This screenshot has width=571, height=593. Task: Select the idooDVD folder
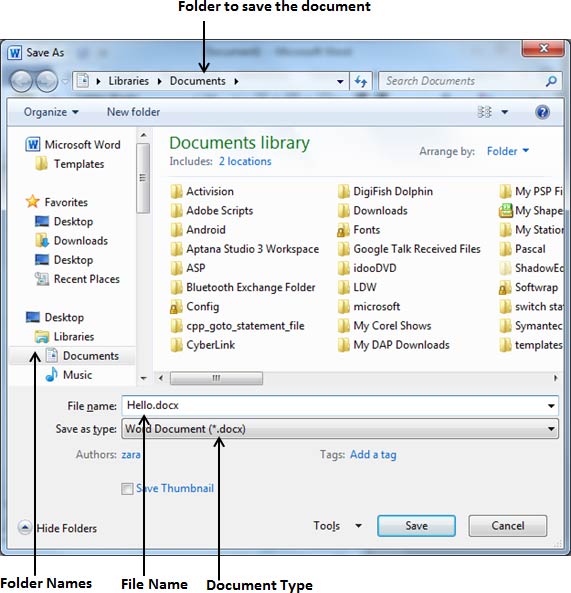[x=367, y=268]
